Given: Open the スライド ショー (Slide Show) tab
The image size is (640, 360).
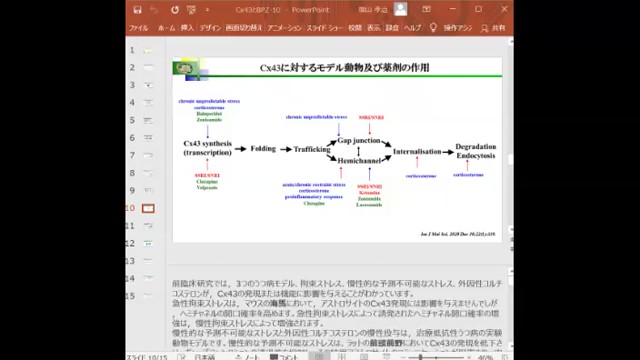Looking at the screenshot, I should [x=324, y=28].
